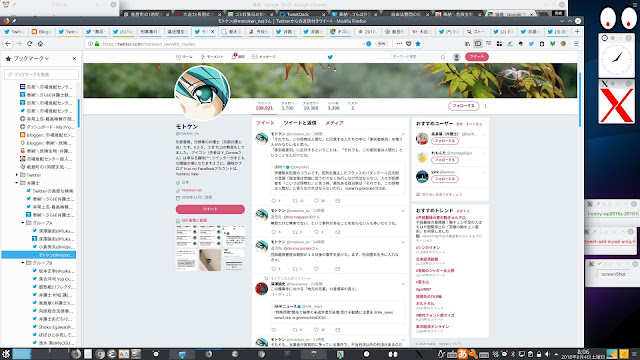Open the motoken.net profile link
This screenshot has width=640, height=360.
(x=191, y=190)
